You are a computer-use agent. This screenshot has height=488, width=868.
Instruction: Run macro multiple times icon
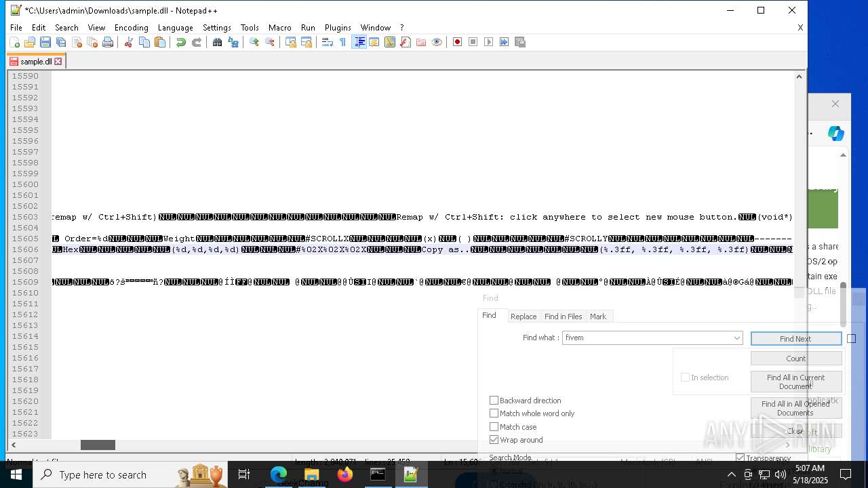click(x=504, y=42)
